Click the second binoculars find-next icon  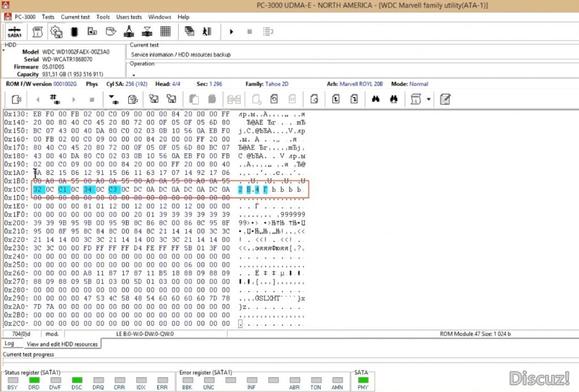[394, 99]
